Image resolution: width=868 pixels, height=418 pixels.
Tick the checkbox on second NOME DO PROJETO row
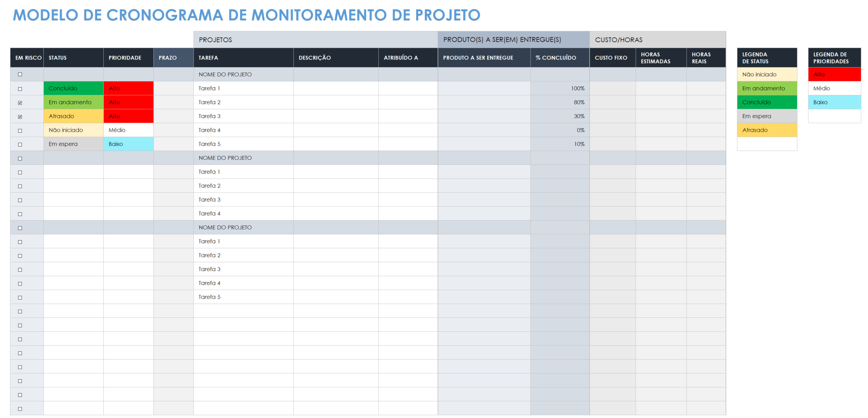(x=20, y=159)
